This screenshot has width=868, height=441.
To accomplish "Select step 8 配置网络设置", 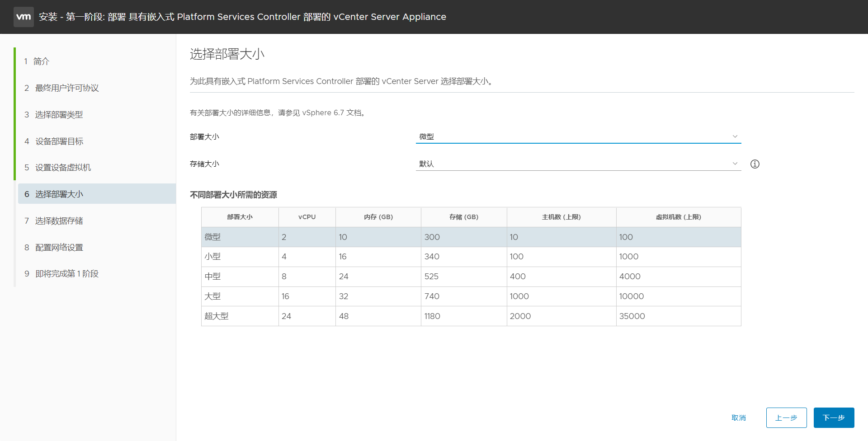I will click(x=53, y=247).
